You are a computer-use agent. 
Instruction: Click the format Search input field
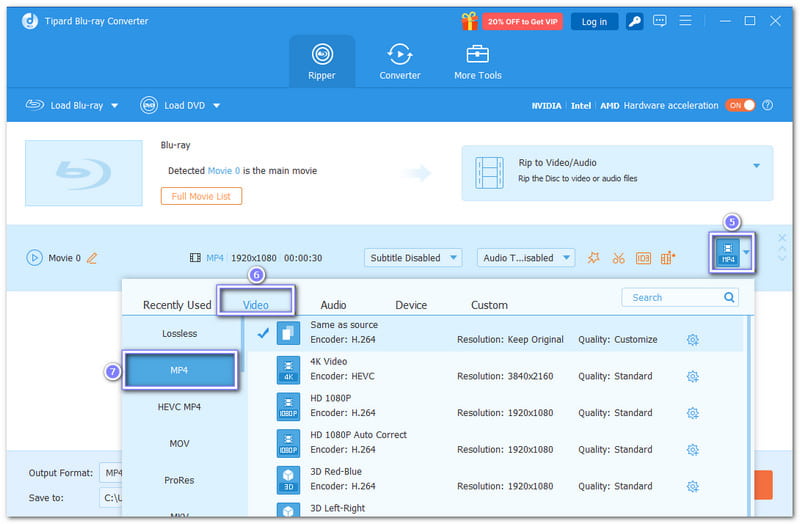[x=672, y=297]
